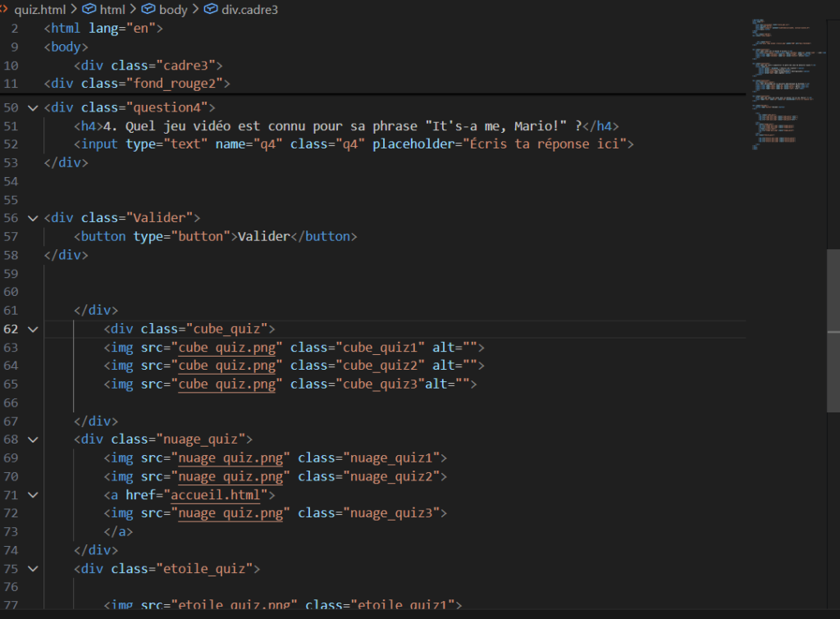Click the cube_quiz.png path on line 63

pos(231,348)
